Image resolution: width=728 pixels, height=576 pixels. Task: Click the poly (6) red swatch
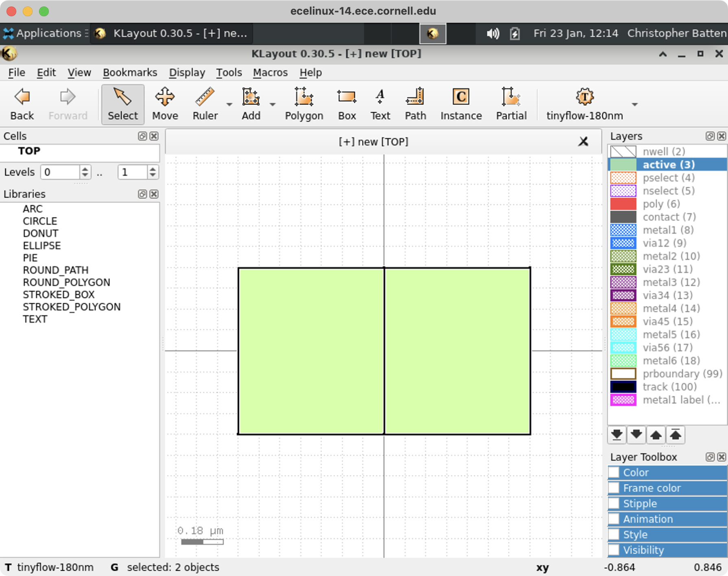tap(623, 204)
